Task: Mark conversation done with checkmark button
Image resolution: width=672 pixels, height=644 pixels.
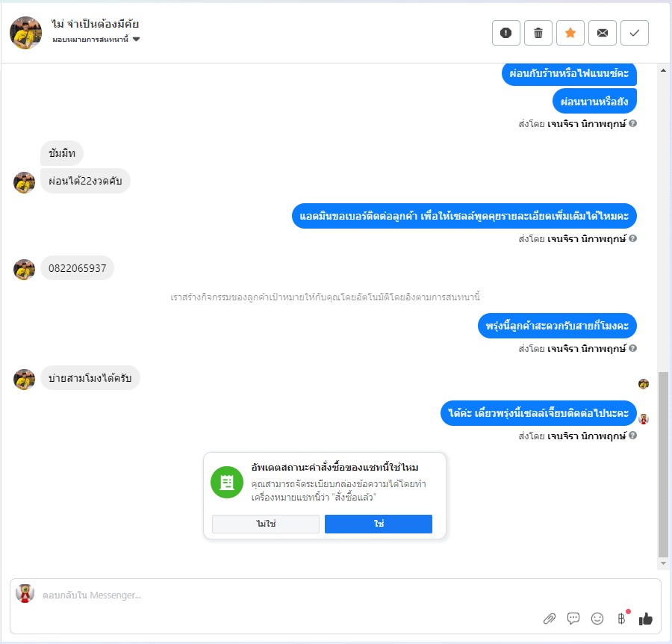Action: (634, 33)
